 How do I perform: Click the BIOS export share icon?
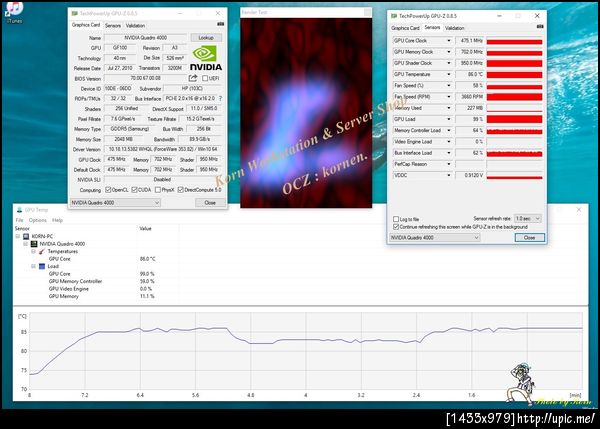pos(193,78)
